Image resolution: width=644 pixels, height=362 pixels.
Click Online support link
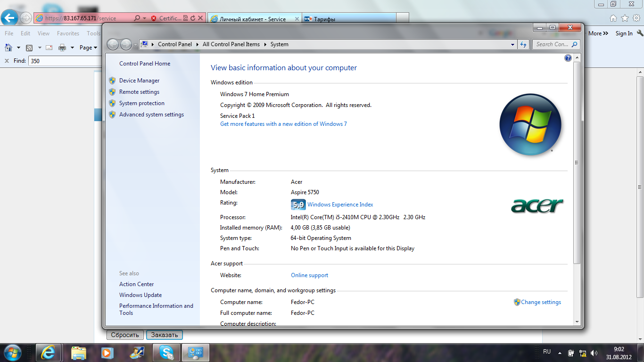309,275
